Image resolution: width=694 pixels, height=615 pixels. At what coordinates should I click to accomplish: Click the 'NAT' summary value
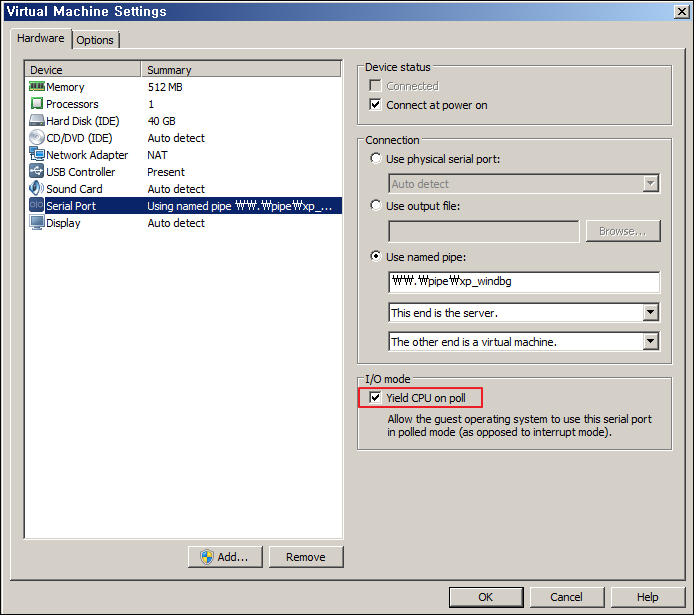(x=157, y=155)
